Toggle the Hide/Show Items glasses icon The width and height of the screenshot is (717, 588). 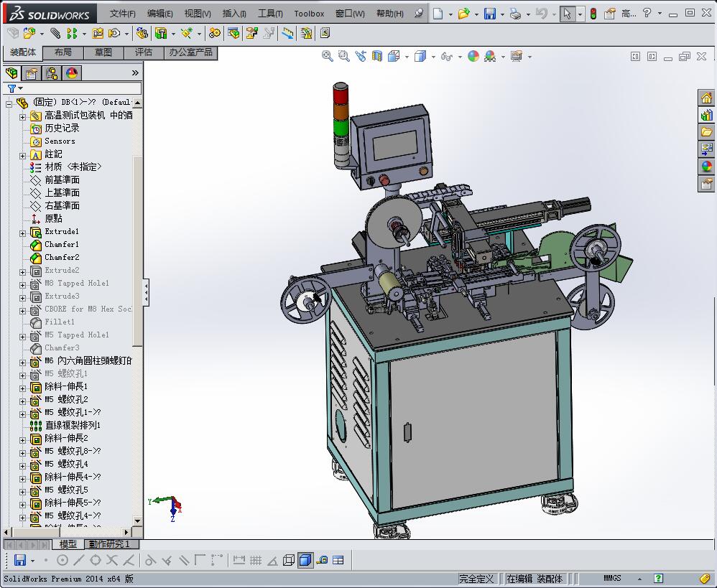pos(447,56)
